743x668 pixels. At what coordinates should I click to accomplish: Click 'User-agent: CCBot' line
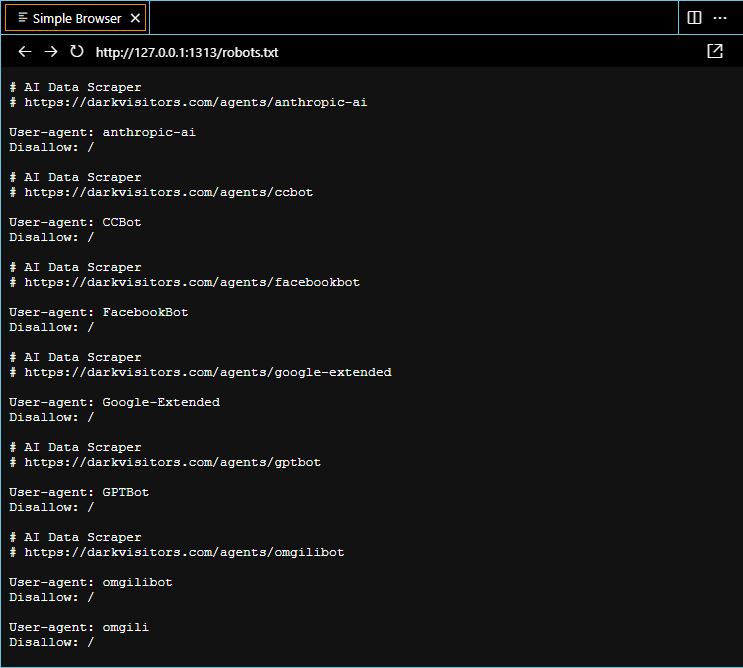75,222
